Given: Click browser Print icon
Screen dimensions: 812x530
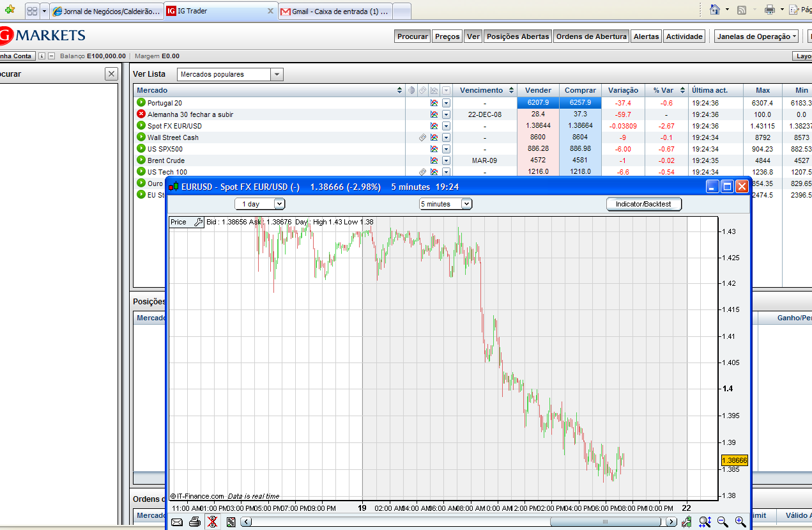Looking at the screenshot, I should [x=770, y=9].
